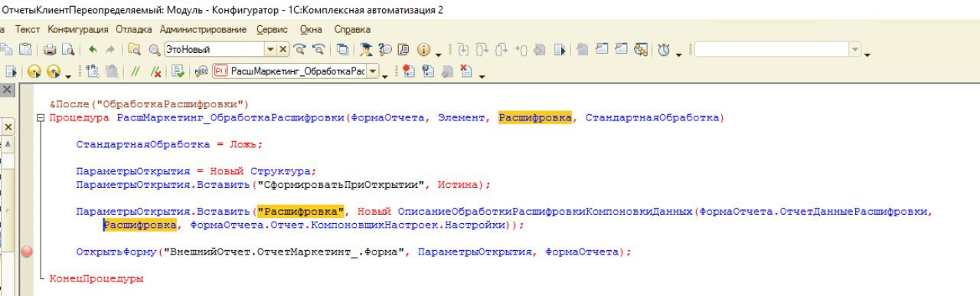Click the magnifier search icon beside ЭтоНовый
This screenshot has width=980, height=296.
click(155, 50)
